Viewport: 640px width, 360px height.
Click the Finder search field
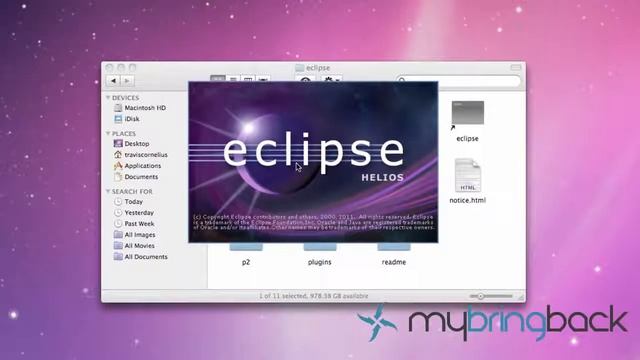coord(458,80)
